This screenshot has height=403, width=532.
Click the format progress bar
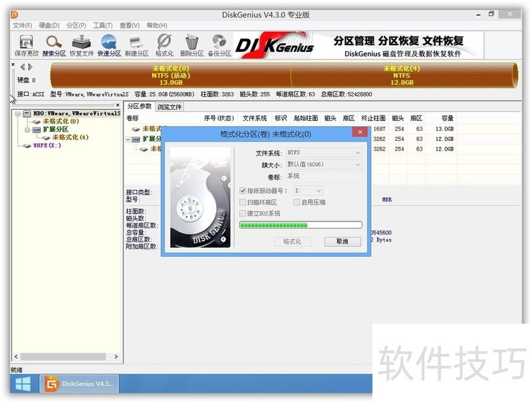pos(301,225)
